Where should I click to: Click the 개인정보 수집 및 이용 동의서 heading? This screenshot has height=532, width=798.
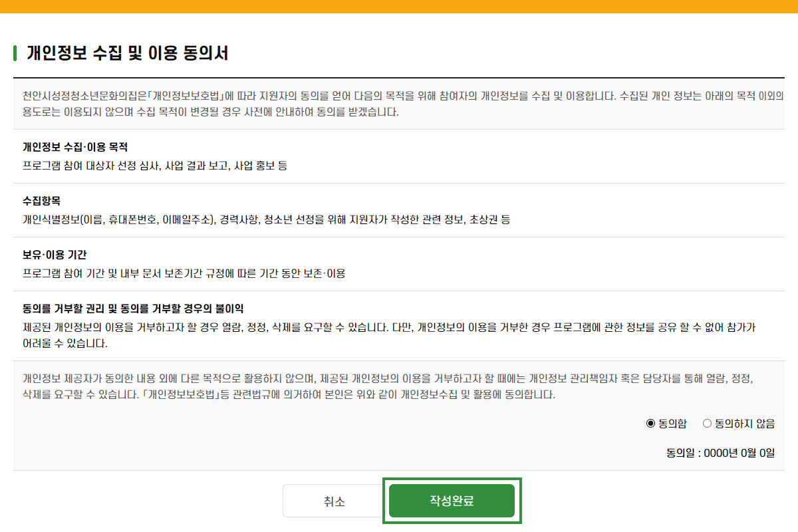pos(127,53)
